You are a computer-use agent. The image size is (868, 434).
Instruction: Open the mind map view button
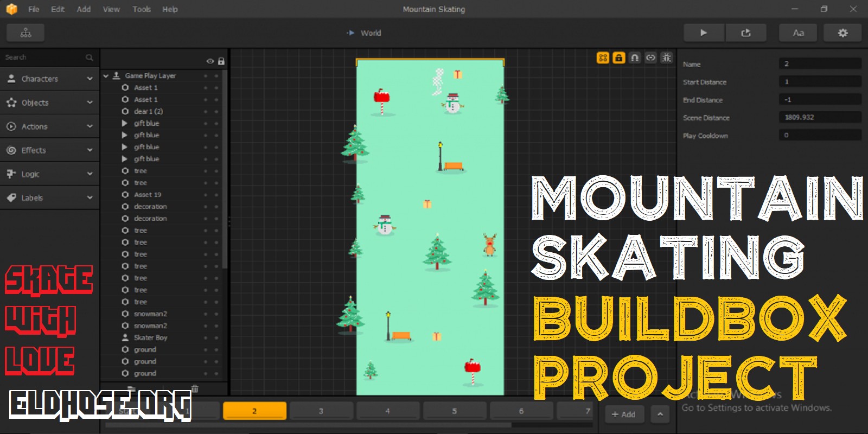(x=25, y=33)
